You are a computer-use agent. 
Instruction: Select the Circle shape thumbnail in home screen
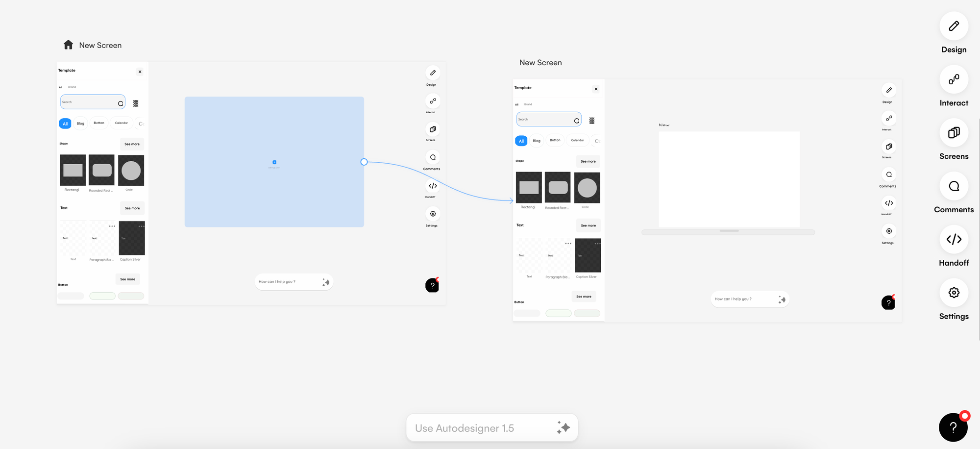click(131, 171)
